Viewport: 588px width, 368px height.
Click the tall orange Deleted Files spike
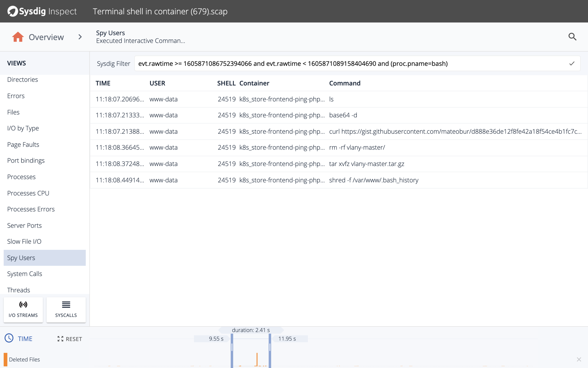coord(257,359)
